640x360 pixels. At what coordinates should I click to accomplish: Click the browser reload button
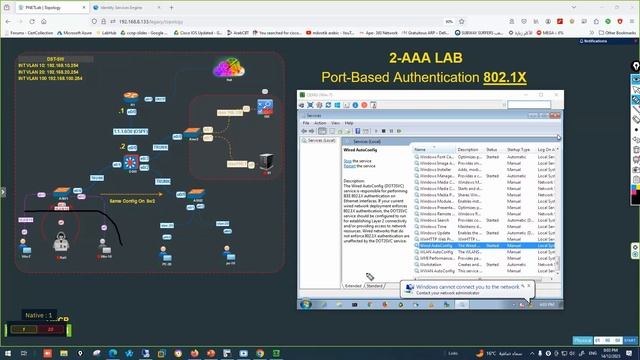pyautogui.click(x=32, y=21)
